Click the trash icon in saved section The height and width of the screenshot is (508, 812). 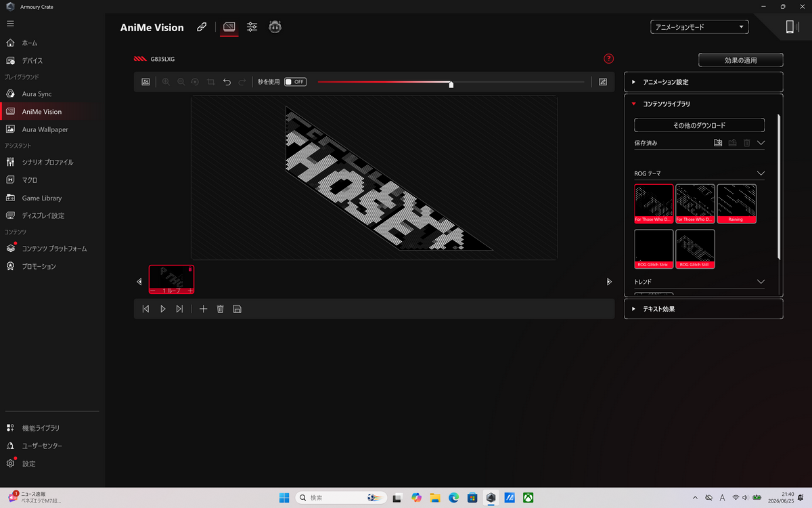click(x=747, y=143)
